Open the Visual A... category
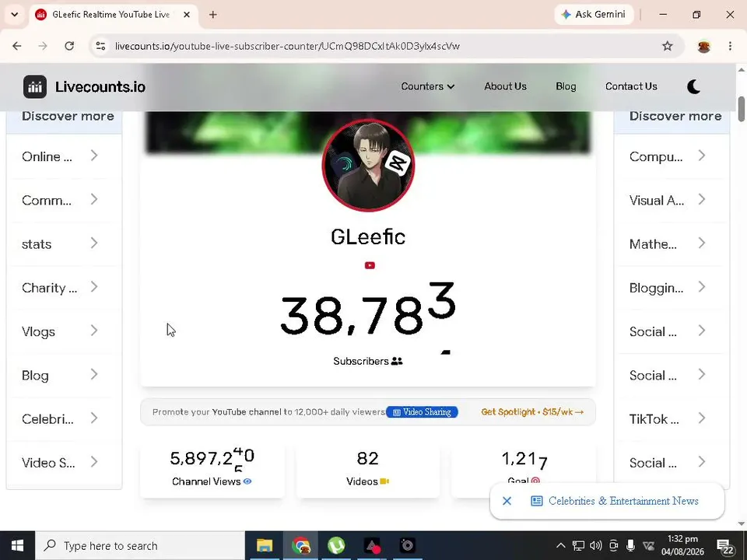 (x=671, y=200)
